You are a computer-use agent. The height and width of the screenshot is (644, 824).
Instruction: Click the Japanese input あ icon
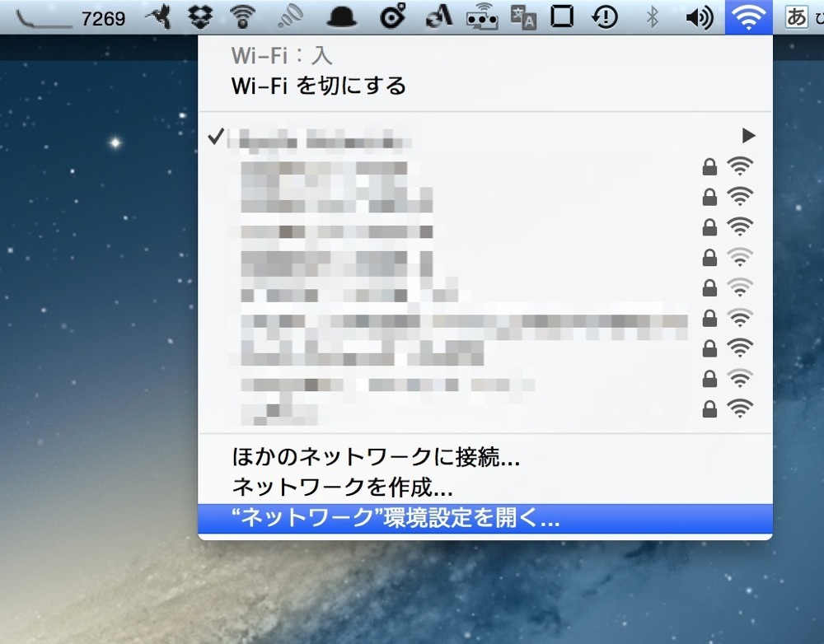796,17
